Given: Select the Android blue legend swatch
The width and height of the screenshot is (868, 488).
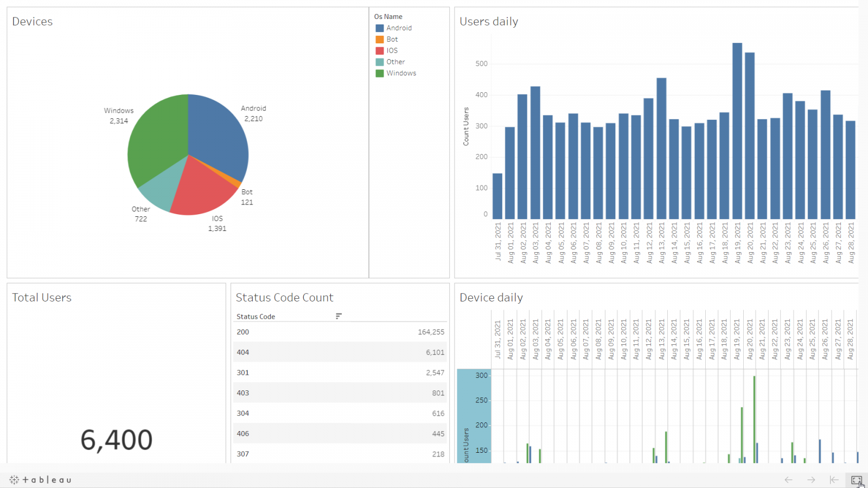Looking at the screenshot, I should click(380, 28).
